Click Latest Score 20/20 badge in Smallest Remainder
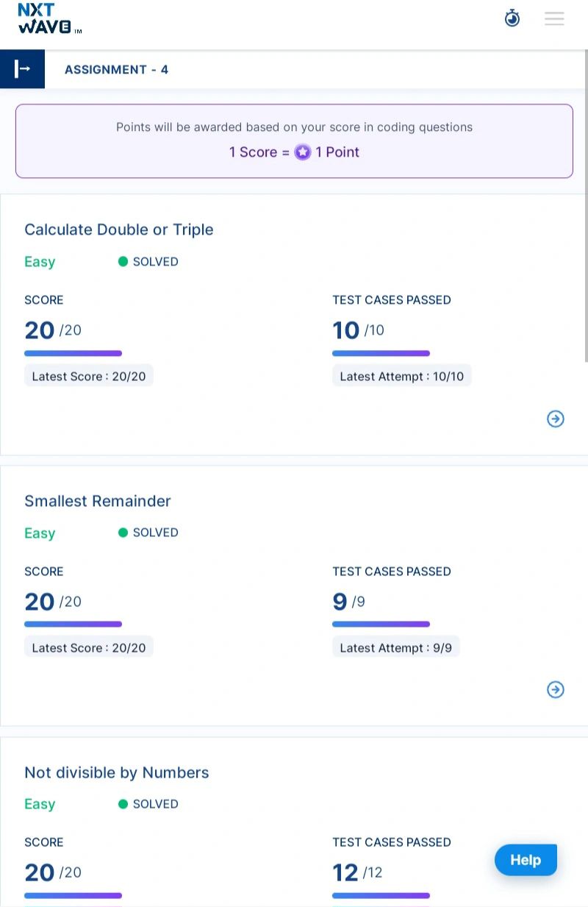The width and height of the screenshot is (588, 907). [89, 648]
